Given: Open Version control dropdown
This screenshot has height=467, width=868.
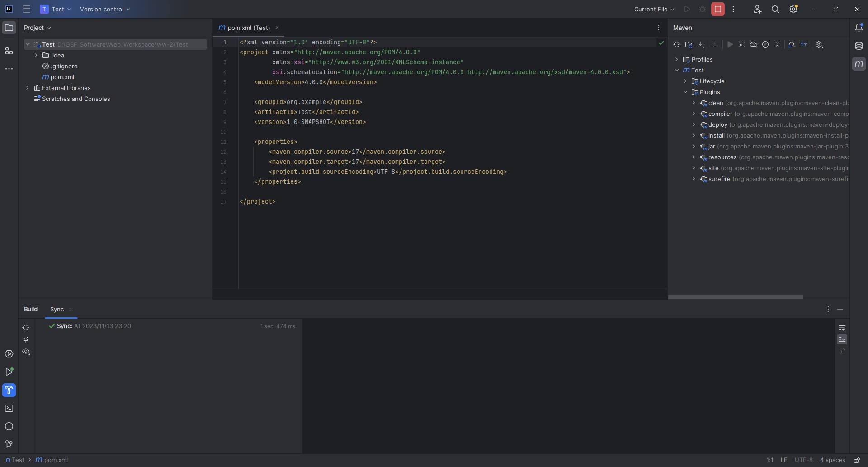Looking at the screenshot, I should (x=105, y=9).
